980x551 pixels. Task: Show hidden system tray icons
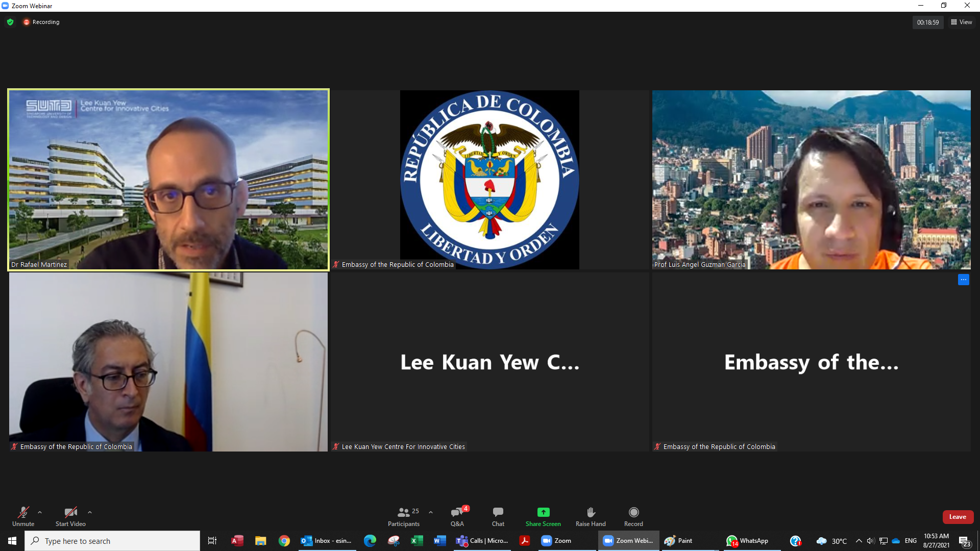859,541
